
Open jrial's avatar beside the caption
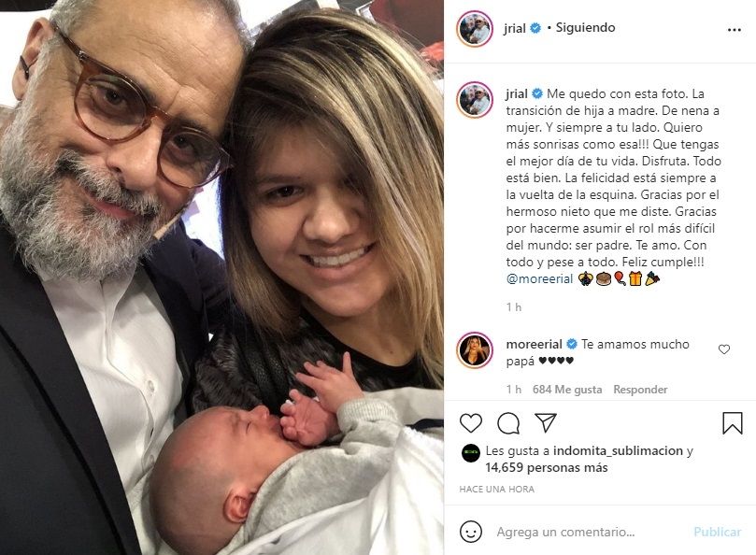pos(475,100)
